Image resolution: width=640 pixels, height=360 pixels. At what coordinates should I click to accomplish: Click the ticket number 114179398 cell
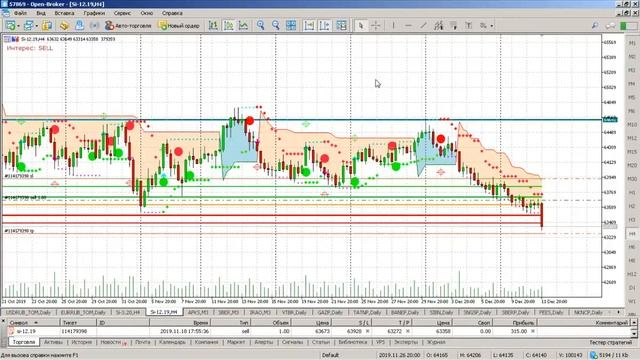click(x=74, y=331)
